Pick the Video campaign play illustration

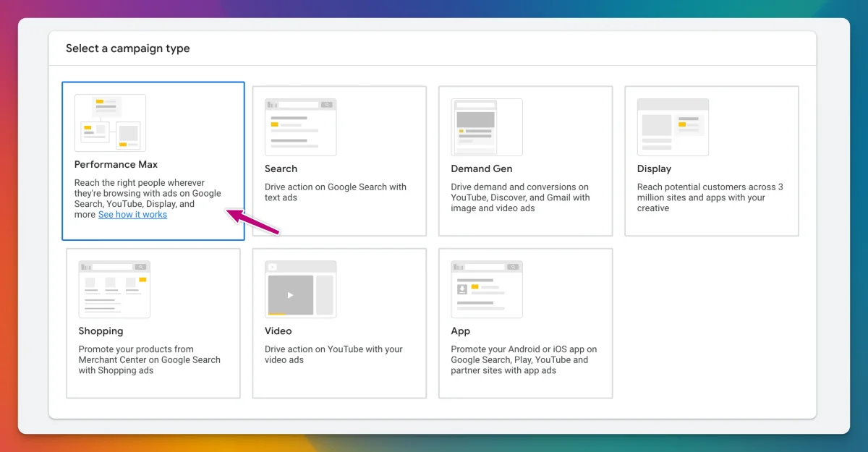300,289
